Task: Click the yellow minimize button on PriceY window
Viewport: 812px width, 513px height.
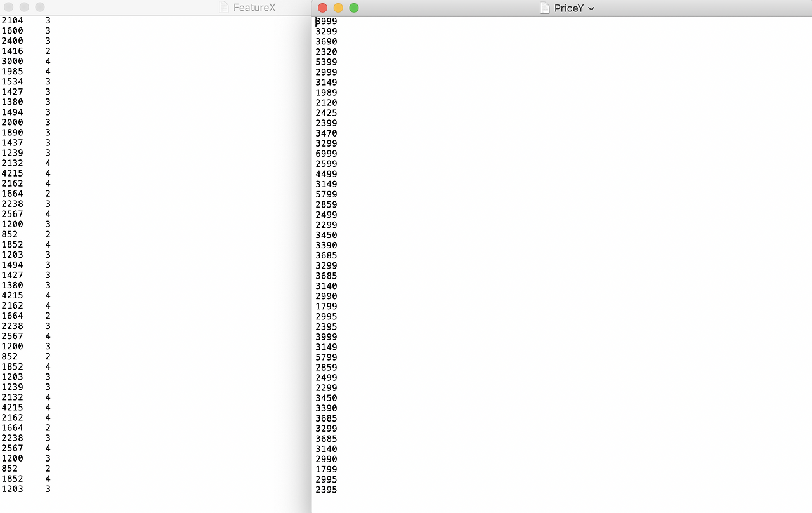Action: pos(337,8)
